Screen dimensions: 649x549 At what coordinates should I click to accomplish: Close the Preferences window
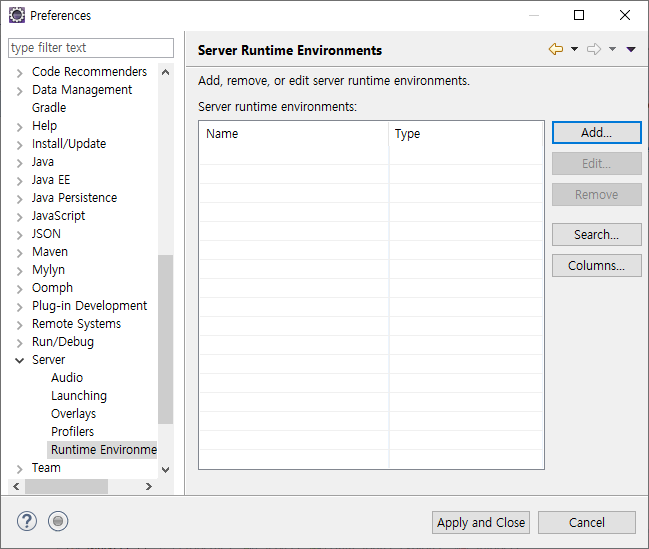point(625,15)
